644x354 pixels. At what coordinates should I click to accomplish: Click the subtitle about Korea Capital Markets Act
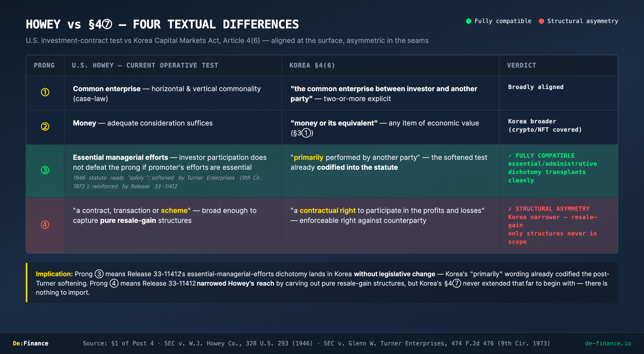227,41
